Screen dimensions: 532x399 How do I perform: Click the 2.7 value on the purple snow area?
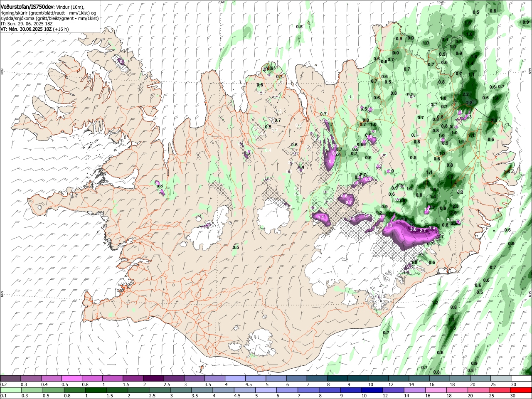(423, 230)
